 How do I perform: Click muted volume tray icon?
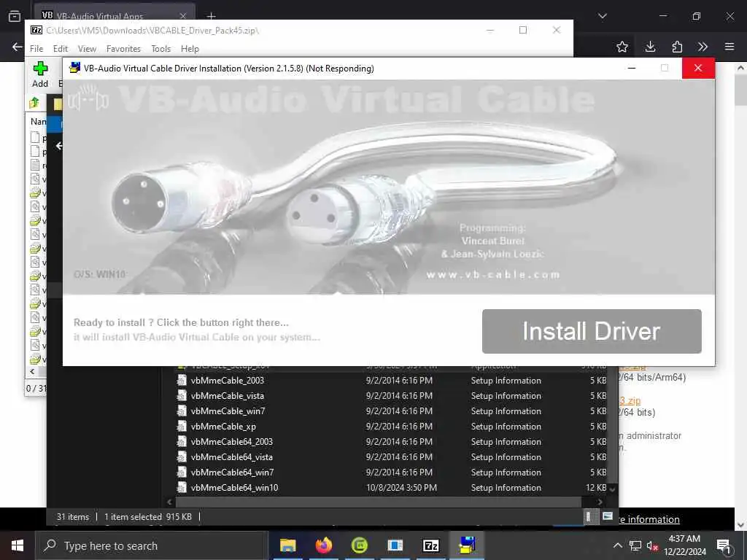[652, 545]
